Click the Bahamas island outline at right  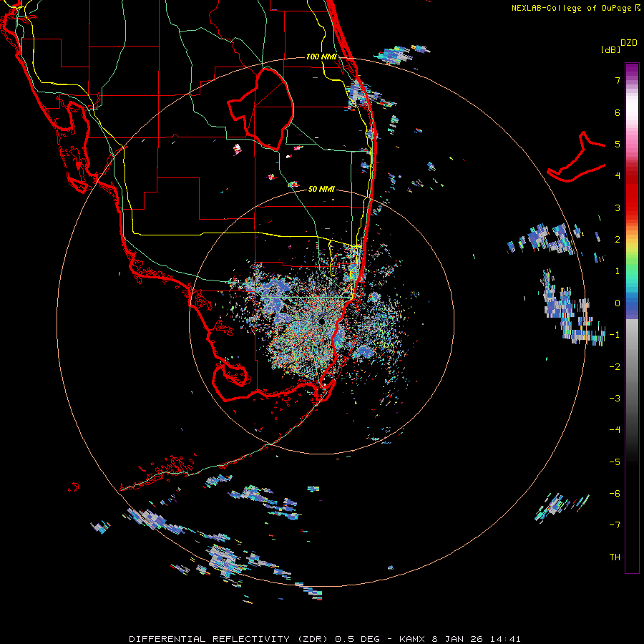(576, 157)
